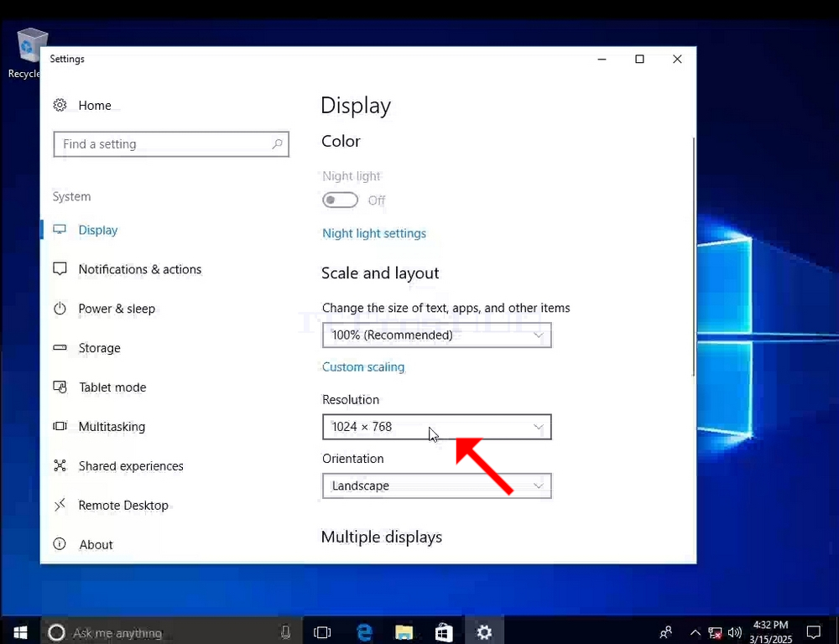The height and width of the screenshot is (644, 839).
Task: Open the Action Center notification icon
Action: click(813, 632)
